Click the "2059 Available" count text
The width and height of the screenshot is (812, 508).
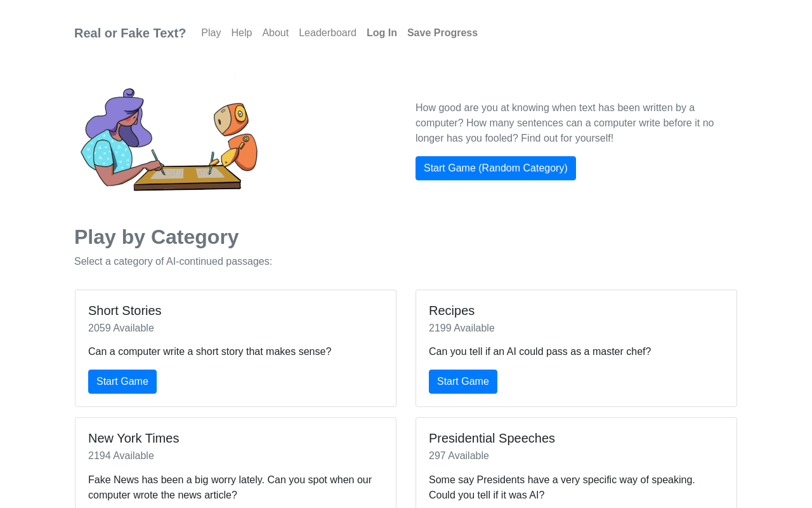click(x=121, y=328)
